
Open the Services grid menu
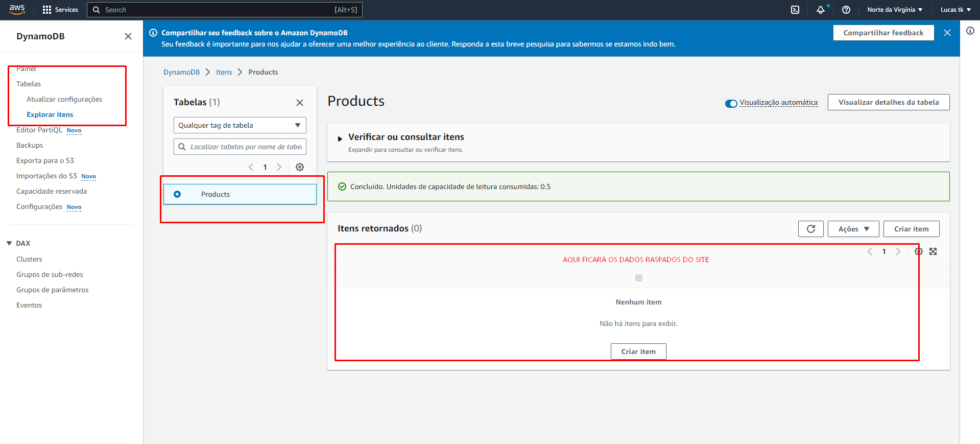pyautogui.click(x=60, y=10)
